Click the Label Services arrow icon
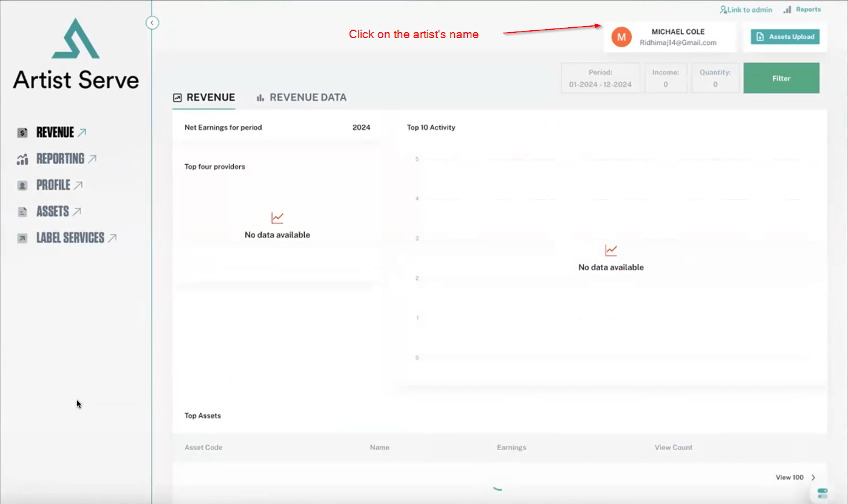848x504 pixels. coord(22,239)
